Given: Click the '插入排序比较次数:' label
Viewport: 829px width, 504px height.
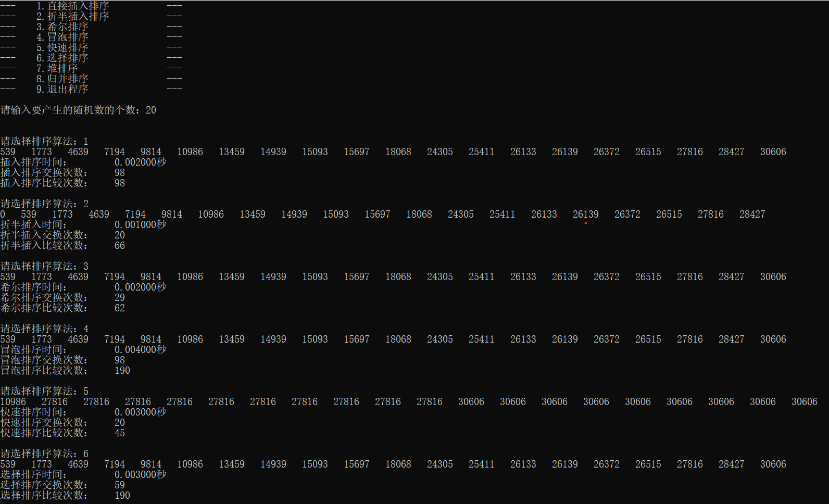Looking at the screenshot, I should [x=44, y=183].
